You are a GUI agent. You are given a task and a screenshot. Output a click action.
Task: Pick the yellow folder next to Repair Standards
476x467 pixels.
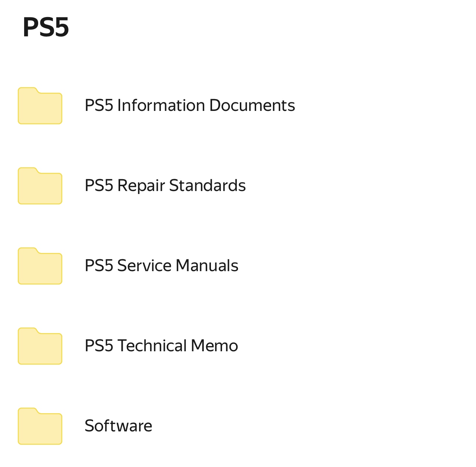click(x=40, y=186)
